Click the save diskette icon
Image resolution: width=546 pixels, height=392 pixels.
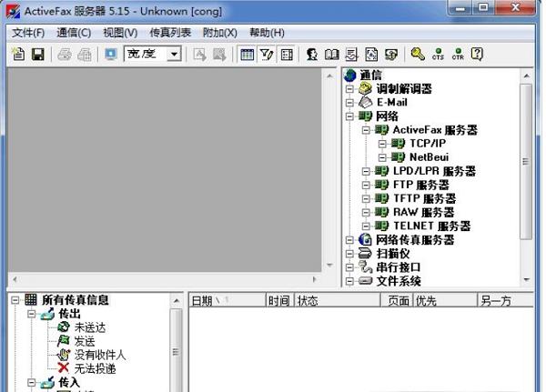click(38, 55)
